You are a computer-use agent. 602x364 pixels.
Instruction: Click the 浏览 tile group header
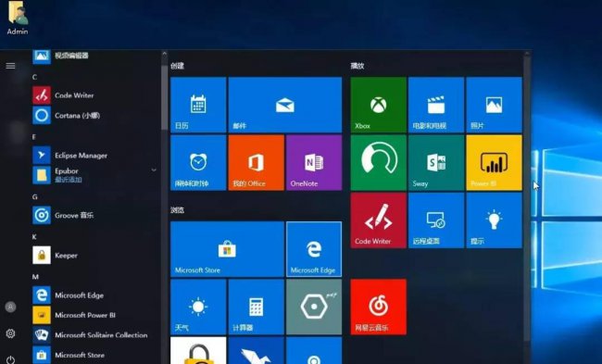coord(178,210)
